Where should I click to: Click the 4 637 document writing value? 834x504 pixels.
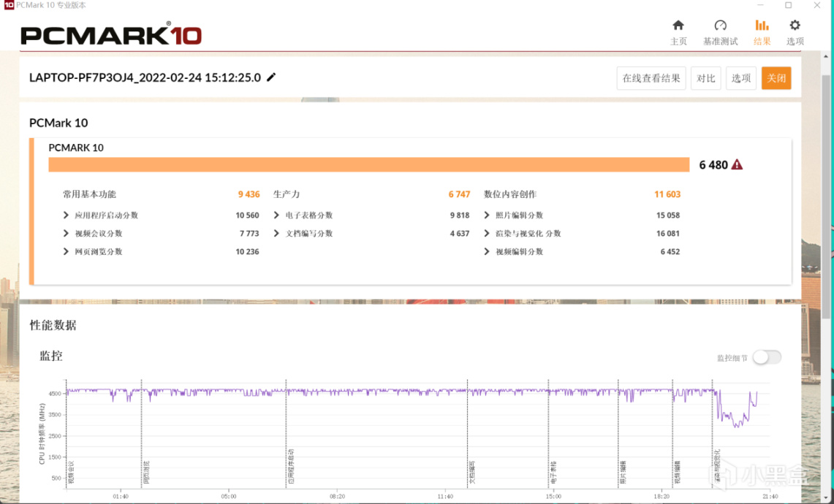460,234
